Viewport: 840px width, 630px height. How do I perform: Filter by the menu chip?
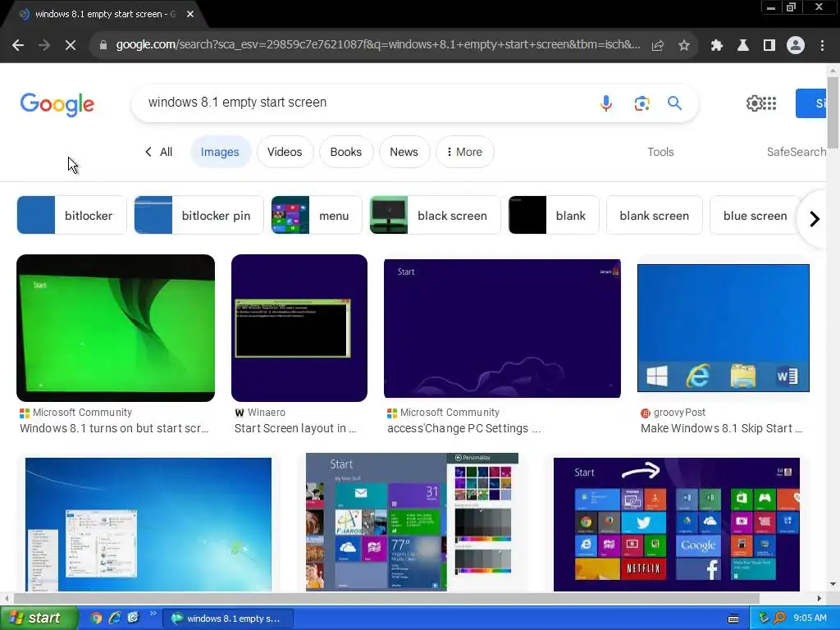coord(317,216)
